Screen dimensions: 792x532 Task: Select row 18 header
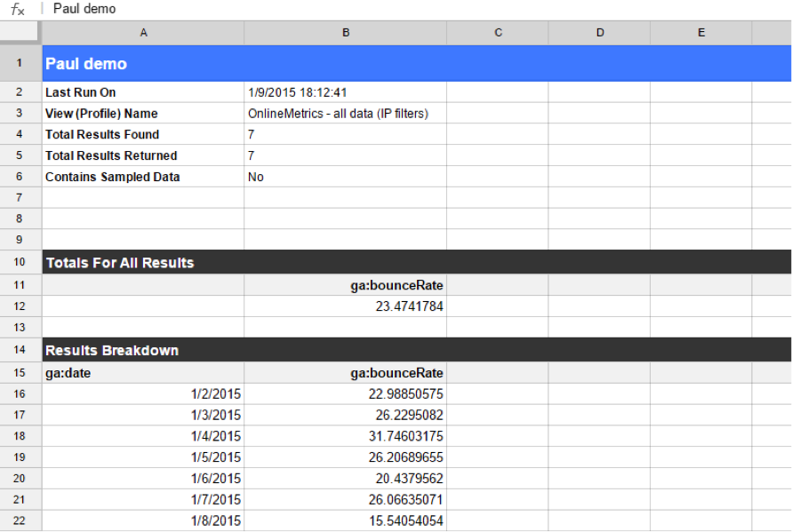click(20, 436)
